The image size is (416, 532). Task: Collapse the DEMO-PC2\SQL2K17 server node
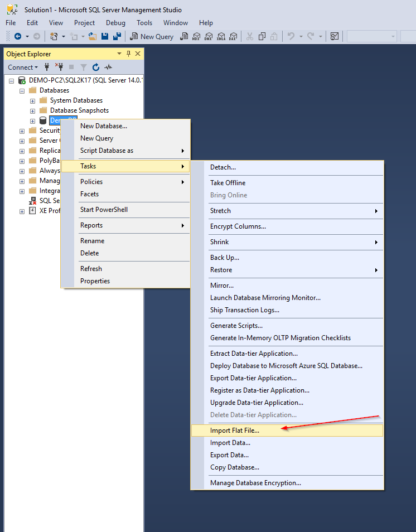point(11,81)
